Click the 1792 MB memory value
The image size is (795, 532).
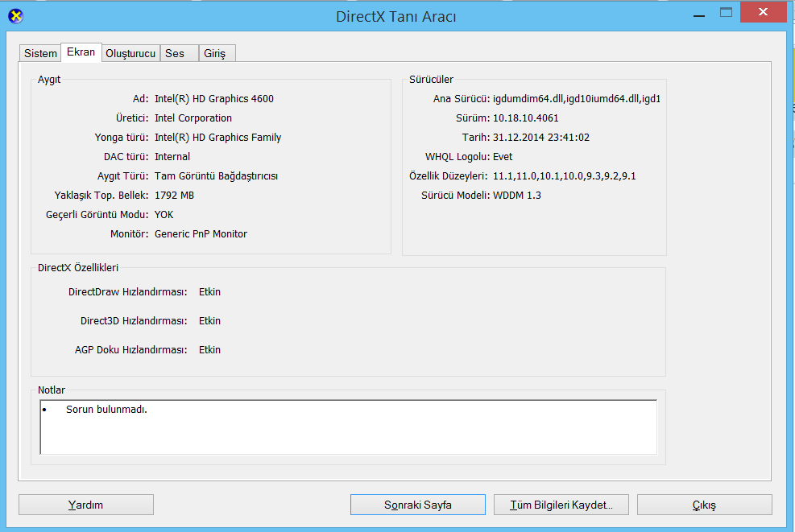pos(175,195)
